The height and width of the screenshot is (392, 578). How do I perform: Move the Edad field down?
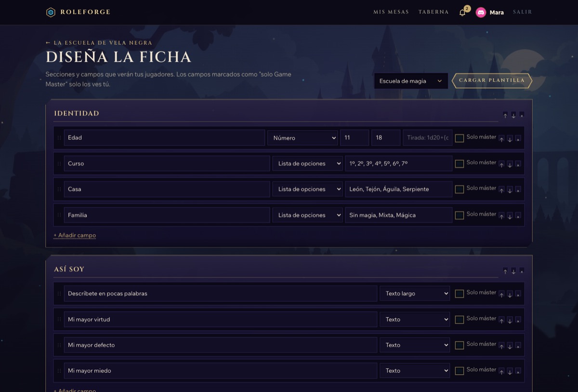(x=510, y=138)
